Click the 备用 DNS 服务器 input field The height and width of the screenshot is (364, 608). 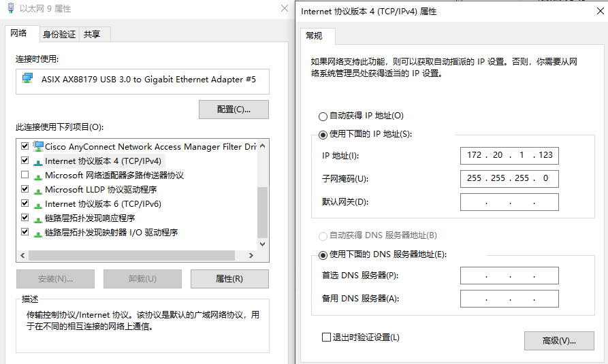509,299
